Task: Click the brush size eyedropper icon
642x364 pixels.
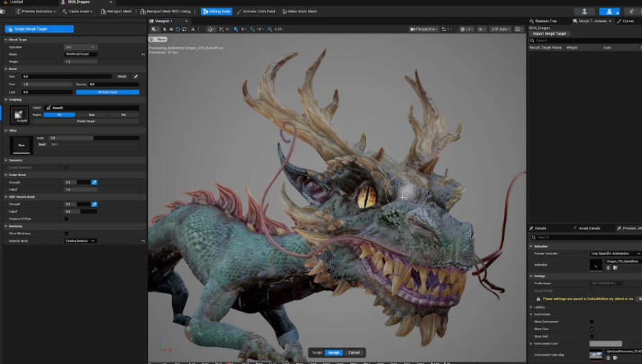Action: (x=136, y=76)
